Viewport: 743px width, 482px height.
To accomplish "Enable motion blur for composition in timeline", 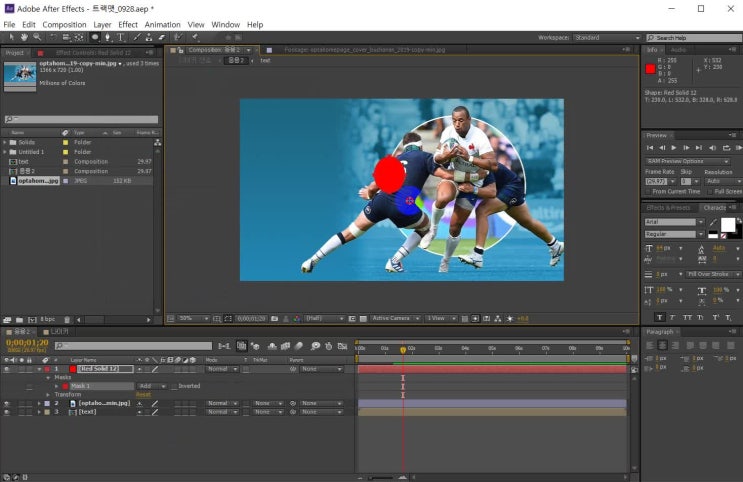I will (x=299, y=346).
